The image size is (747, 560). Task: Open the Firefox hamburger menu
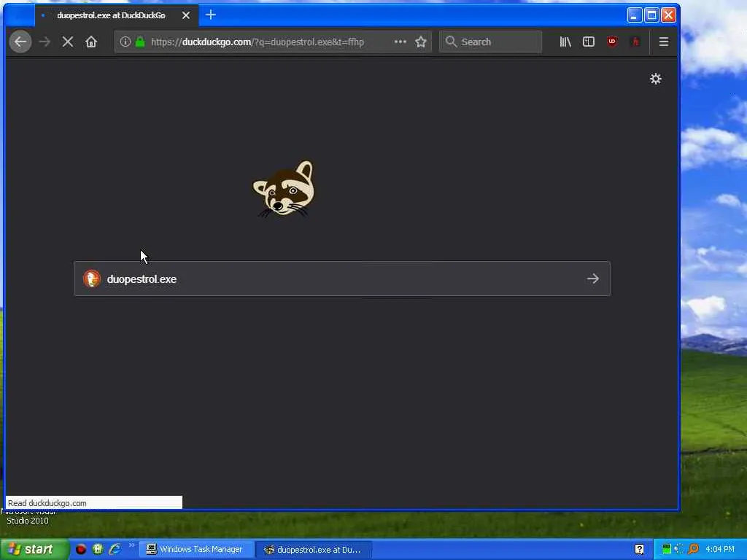pos(664,42)
